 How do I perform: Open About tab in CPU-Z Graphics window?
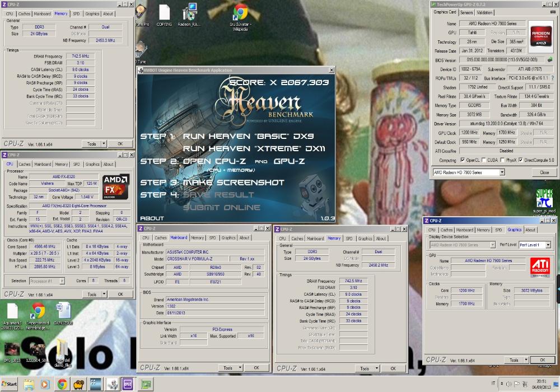[530, 230]
